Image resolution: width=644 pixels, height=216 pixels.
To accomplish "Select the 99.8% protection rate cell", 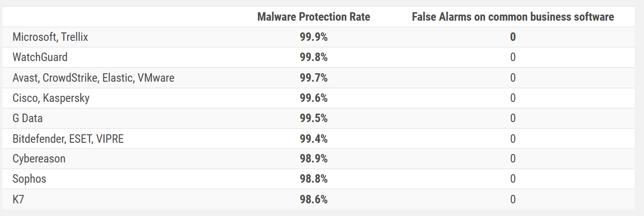I will coord(313,57).
